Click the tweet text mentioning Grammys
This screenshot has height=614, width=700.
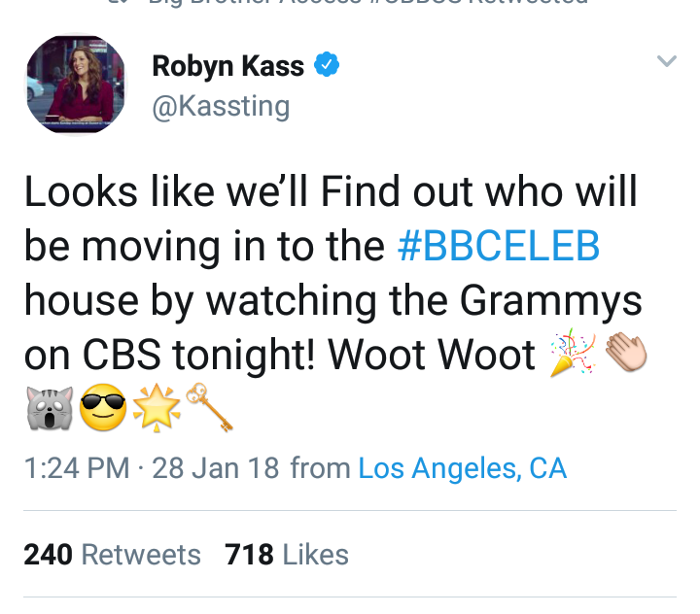[x=332, y=300]
